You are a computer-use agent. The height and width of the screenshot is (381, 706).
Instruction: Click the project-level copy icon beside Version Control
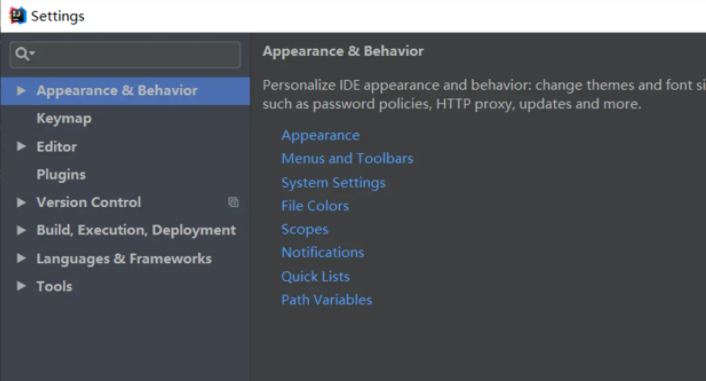(x=233, y=202)
